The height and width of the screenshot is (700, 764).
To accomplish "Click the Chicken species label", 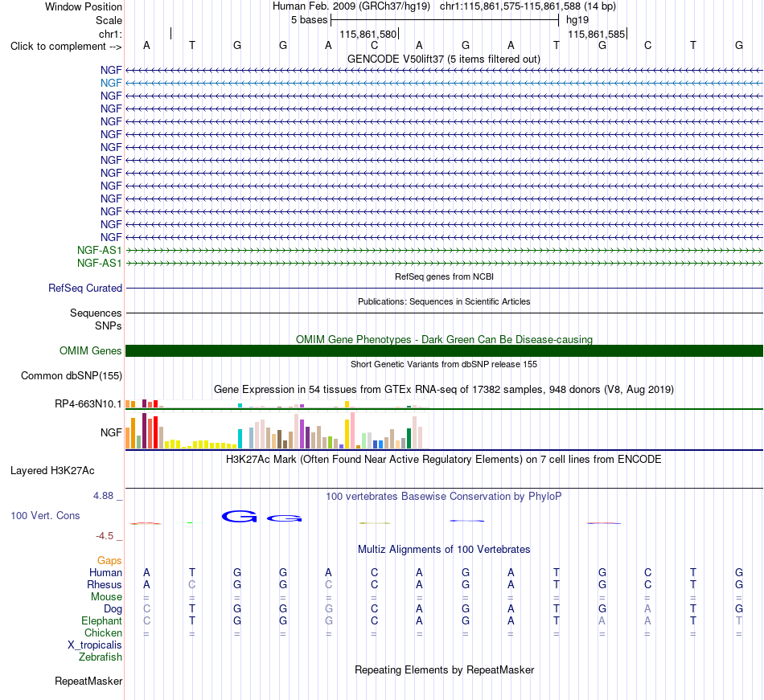I will (x=103, y=632).
